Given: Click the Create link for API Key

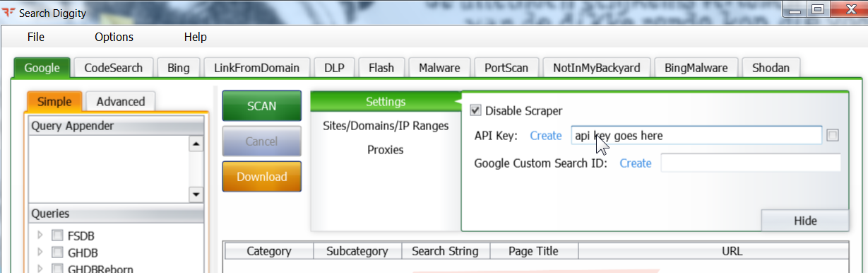Looking at the screenshot, I should (x=546, y=136).
